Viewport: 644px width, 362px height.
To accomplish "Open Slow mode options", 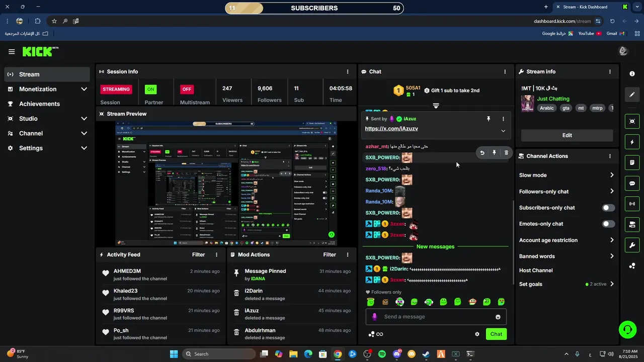I will tap(567, 175).
